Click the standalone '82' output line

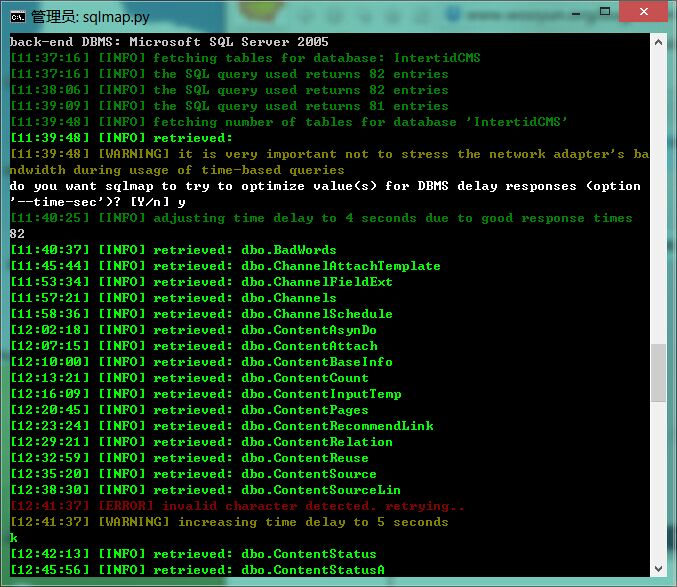click(17, 234)
